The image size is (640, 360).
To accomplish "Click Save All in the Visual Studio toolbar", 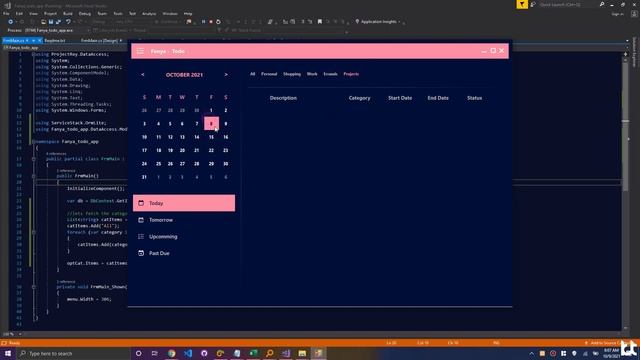I will [x=58, y=22].
